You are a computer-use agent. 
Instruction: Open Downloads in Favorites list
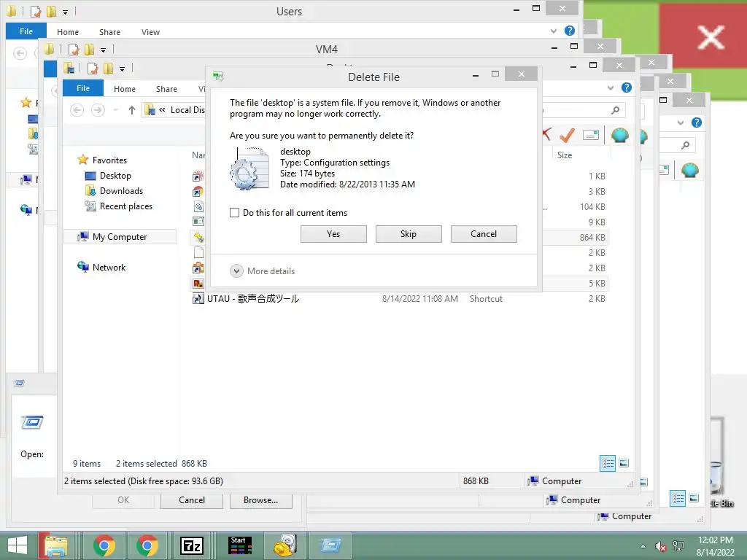coord(121,191)
